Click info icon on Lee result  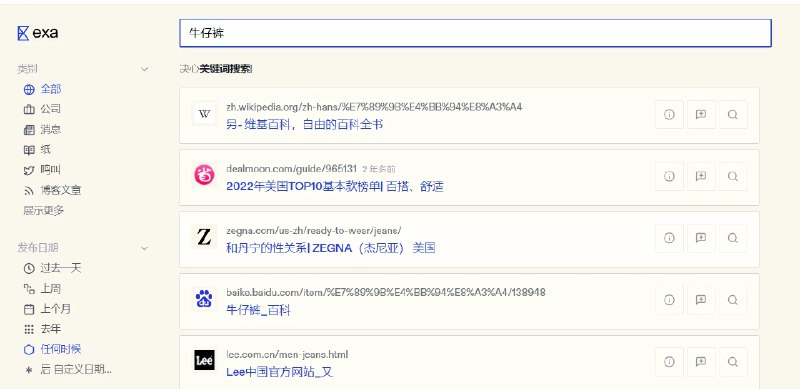tap(669, 362)
